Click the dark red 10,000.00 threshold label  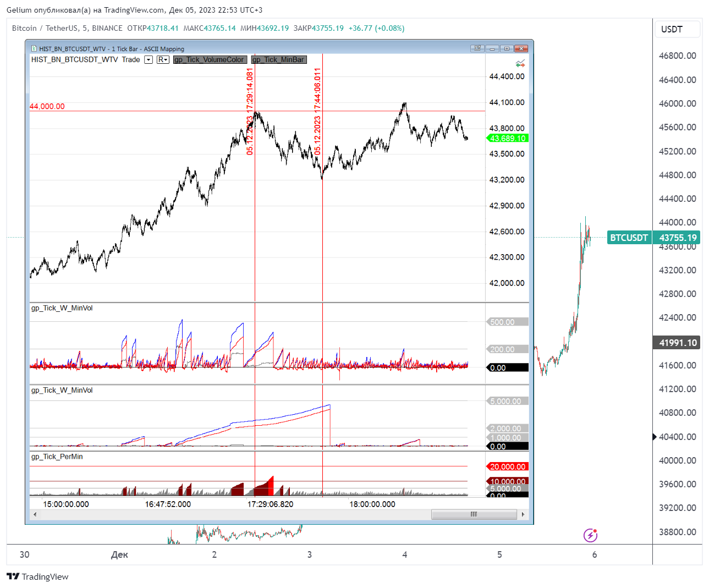[x=508, y=481]
